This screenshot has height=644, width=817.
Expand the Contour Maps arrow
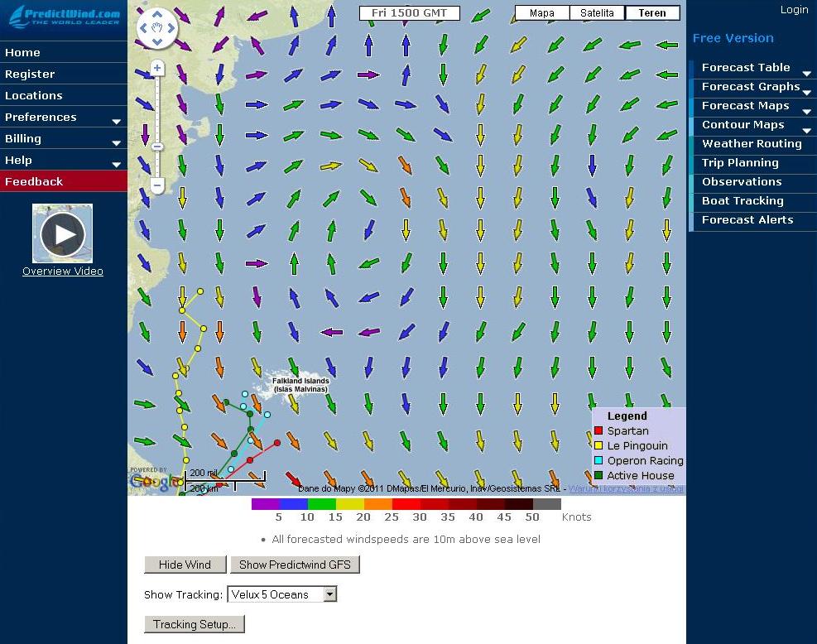click(806, 131)
